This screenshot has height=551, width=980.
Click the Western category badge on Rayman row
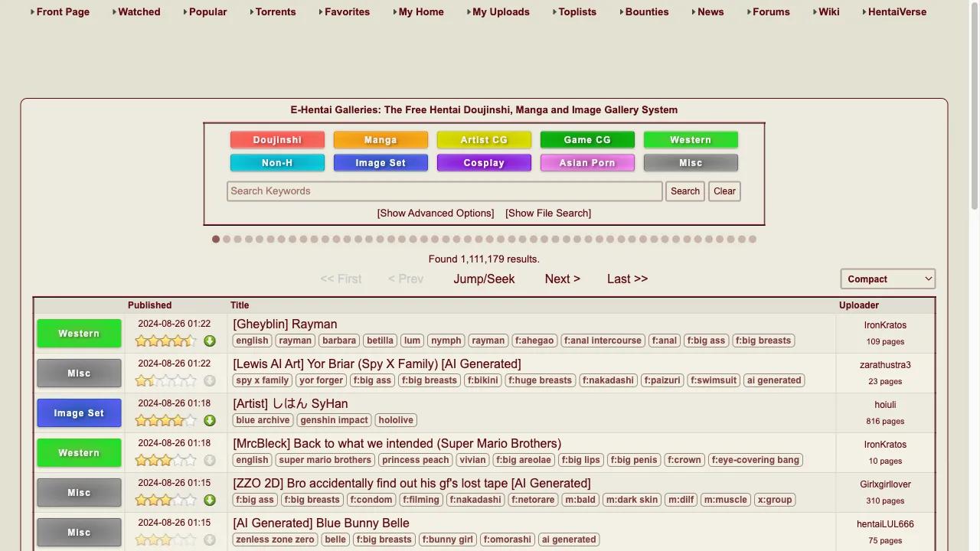[79, 334]
